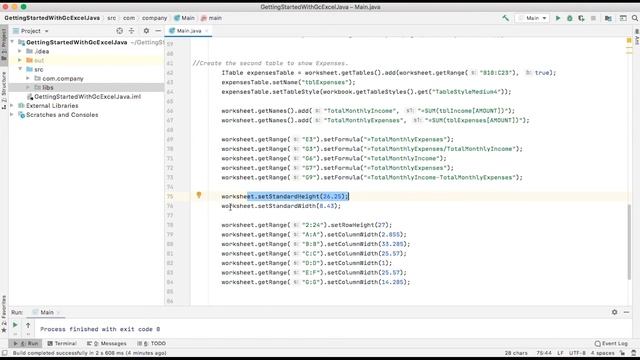Click the yellow light bulb intention icon
The height and width of the screenshot is (360, 640).
(x=199, y=195)
